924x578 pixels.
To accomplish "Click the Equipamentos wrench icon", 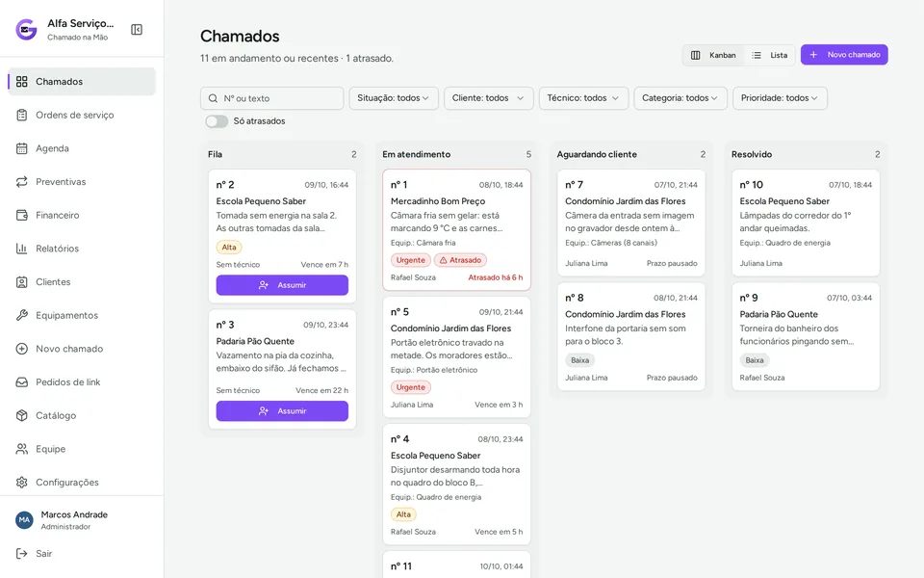I will [x=22, y=316].
